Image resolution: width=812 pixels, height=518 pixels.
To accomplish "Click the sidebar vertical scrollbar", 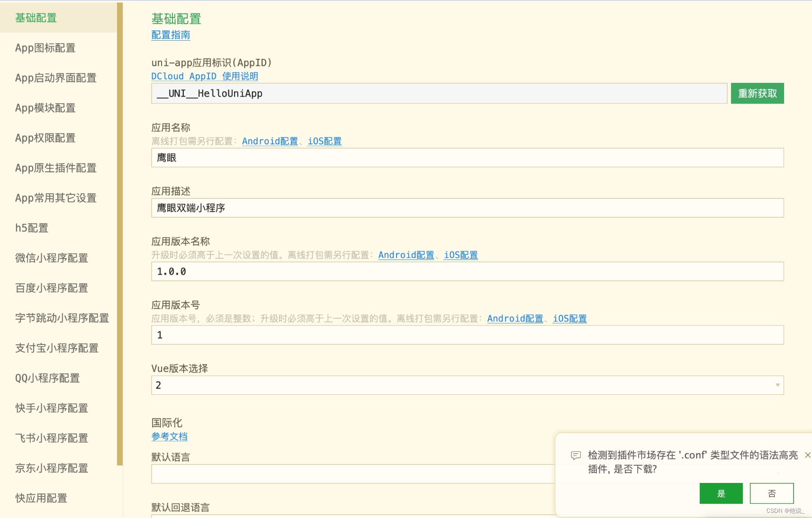I will coord(120,234).
